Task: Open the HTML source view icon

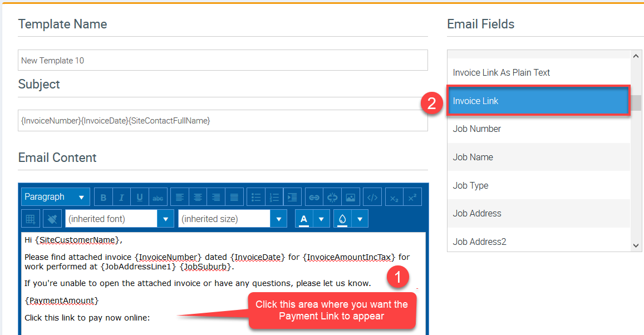Action: coord(373,197)
